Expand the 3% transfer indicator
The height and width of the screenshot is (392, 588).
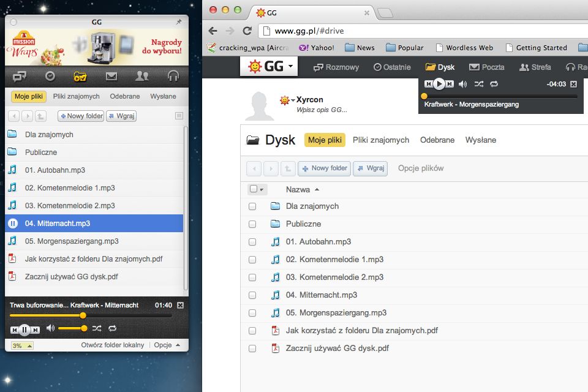[22, 345]
